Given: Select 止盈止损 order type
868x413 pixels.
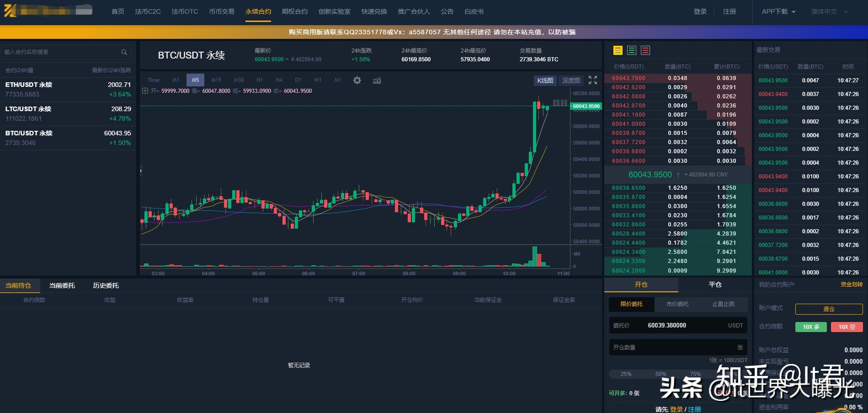Looking at the screenshot, I should point(724,304).
